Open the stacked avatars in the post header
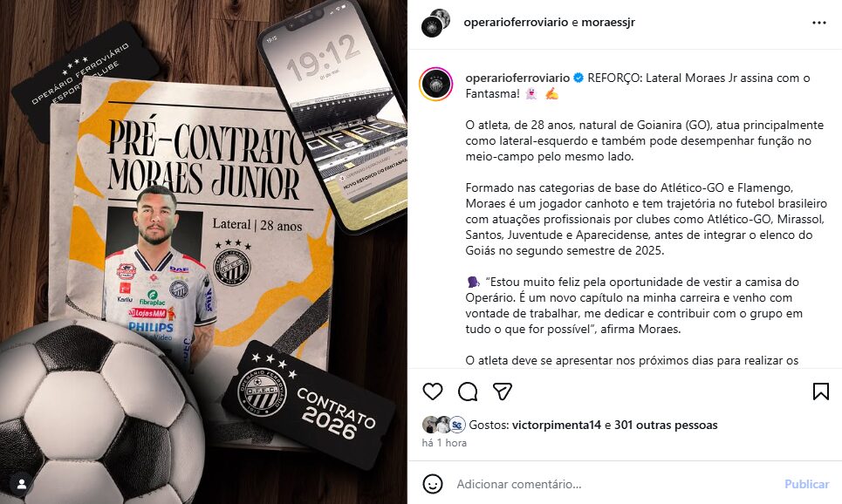 click(x=435, y=23)
